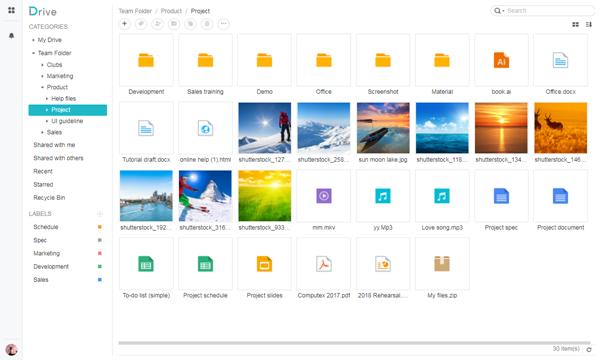
Task: Open the main menu grid icon
Action: (x=11, y=10)
